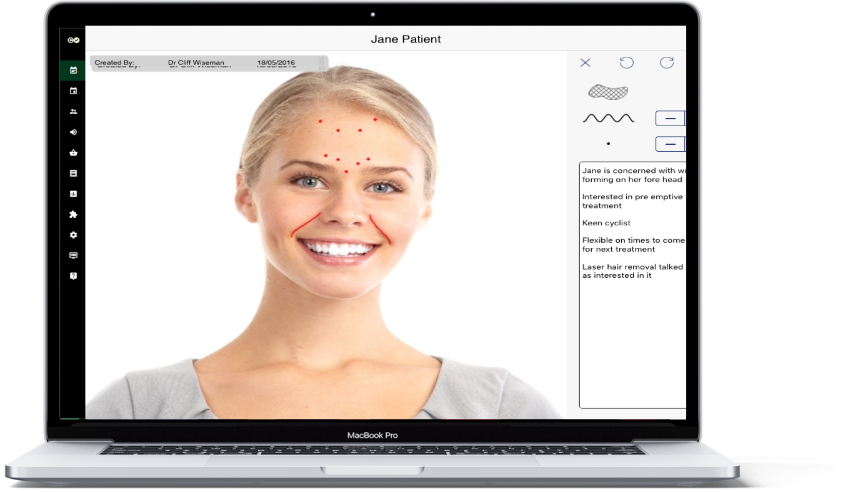Click inside the patient notes text area
Viewport: 868px width, 492px height.
pyautogui.click(x=632, y=343)
